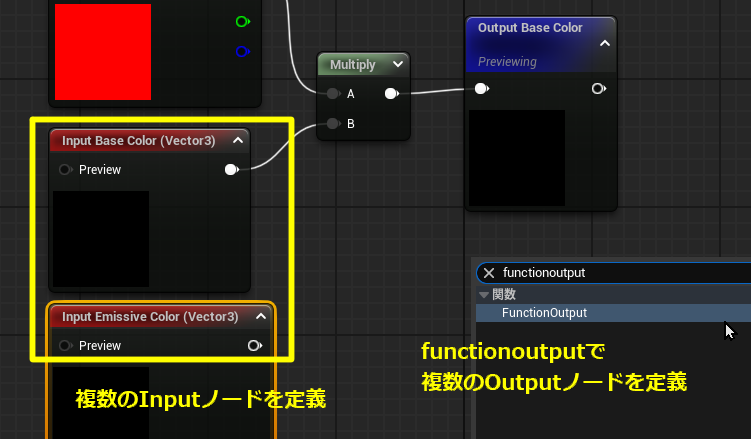Clear the functionoutput search text
Viewport: 751px width, 439px height.
tap(489, 273)
